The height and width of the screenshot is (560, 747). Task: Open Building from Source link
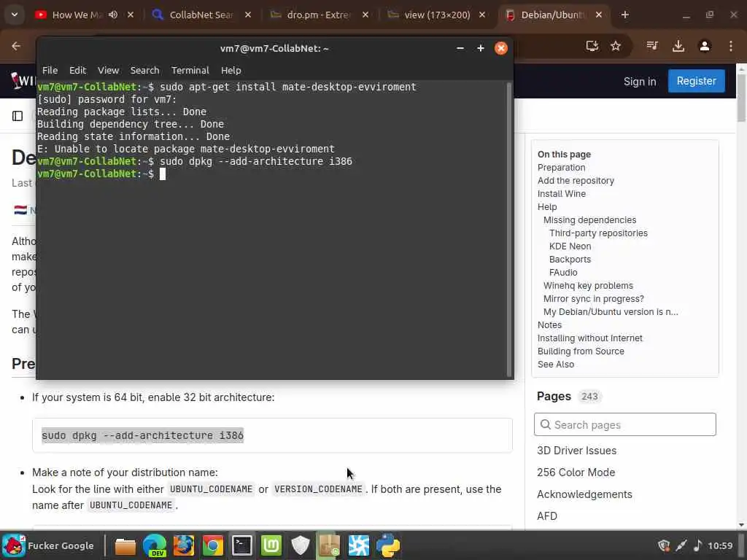click(581, 351)
